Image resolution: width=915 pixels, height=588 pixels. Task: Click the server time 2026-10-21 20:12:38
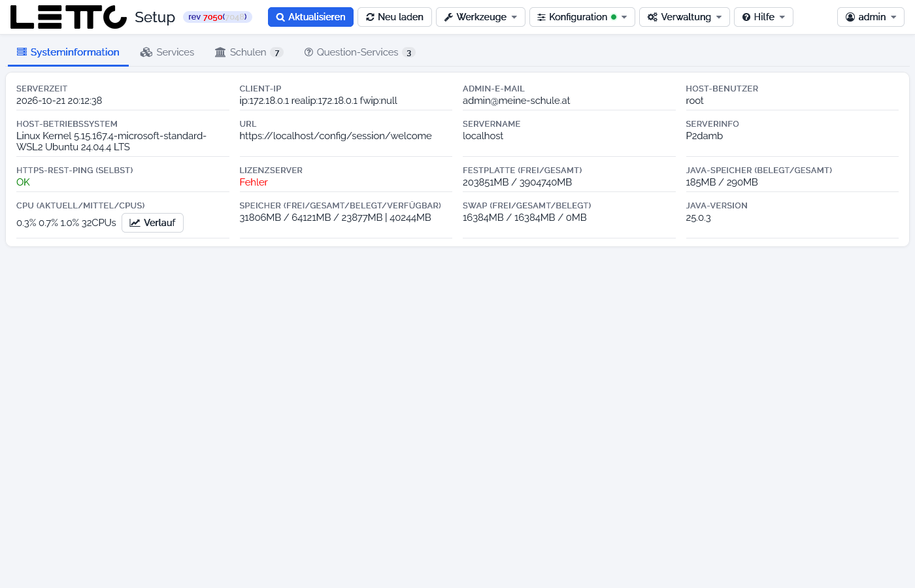pos(59,101)
